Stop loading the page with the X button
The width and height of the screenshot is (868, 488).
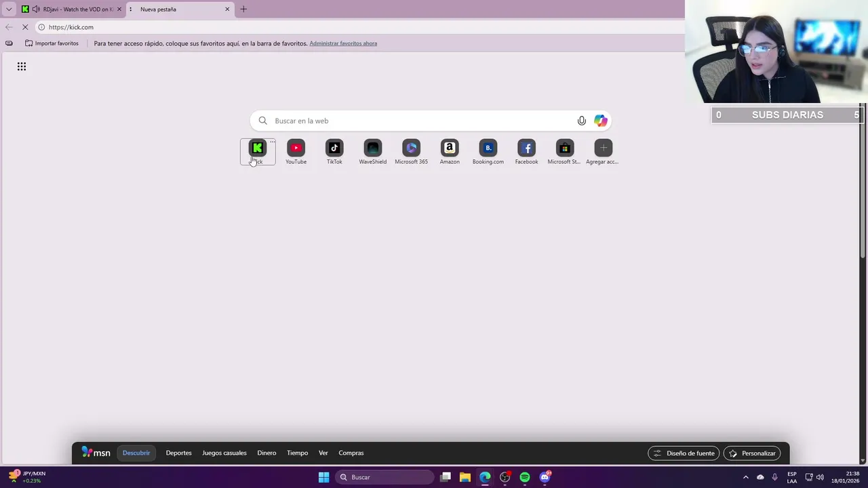(x=25, y=27)
